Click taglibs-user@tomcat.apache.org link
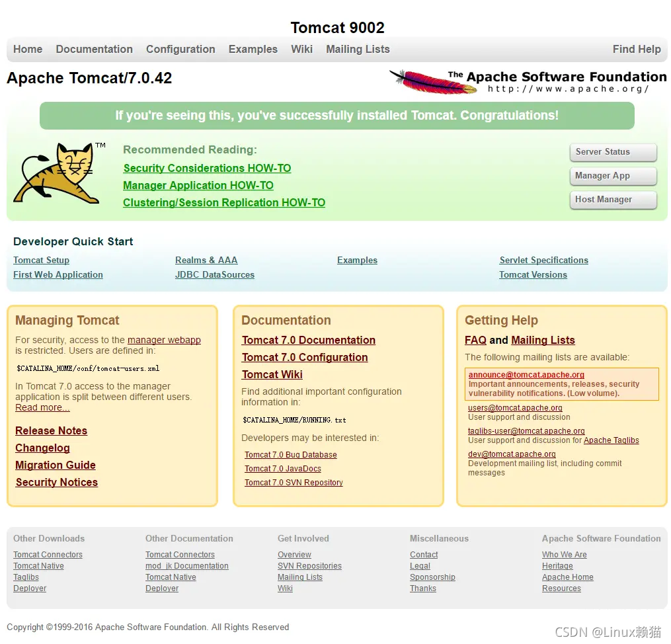The height and width of the screenshot is (644, 671). pyautogui.click(x=526, y=431)
